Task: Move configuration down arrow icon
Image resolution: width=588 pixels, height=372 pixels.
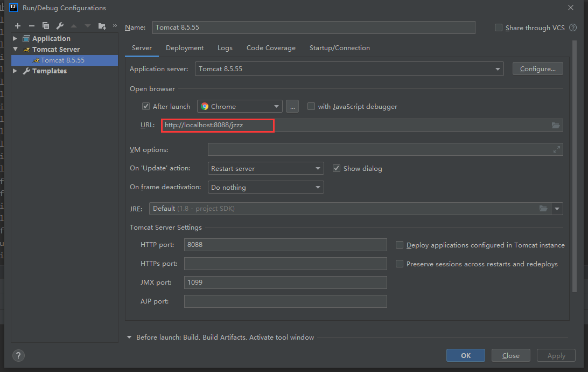Action: (88, 26)
